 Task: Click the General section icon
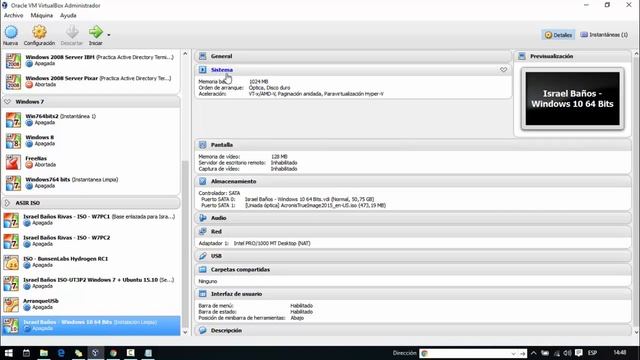click(x=202, y=56)
